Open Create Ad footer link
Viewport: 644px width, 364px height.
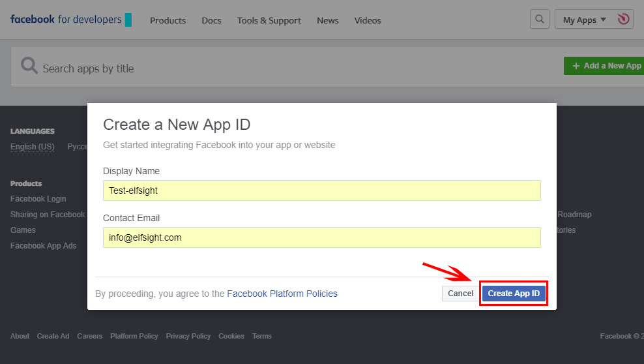pyautogui.click(x=53, y=336)
